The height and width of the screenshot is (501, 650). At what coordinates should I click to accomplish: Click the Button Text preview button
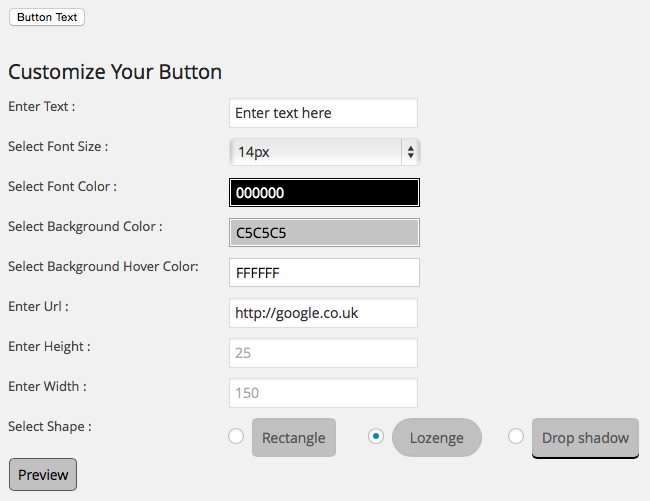47,17
